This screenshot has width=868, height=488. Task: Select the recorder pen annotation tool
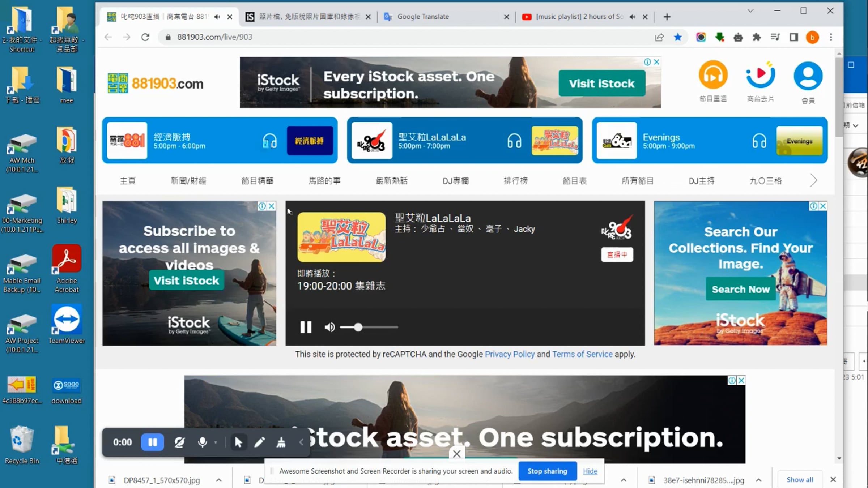[259, 442]
